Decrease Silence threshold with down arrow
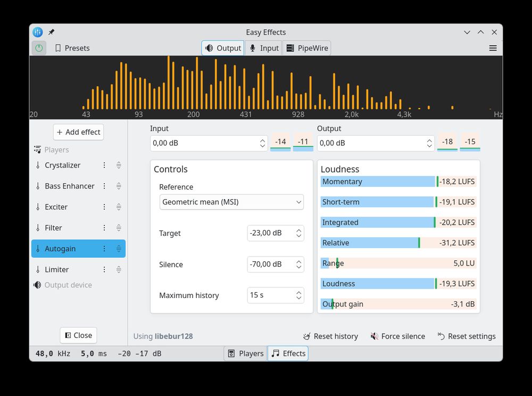The width and height of the screenshot is (532, 396). [298, 267]
